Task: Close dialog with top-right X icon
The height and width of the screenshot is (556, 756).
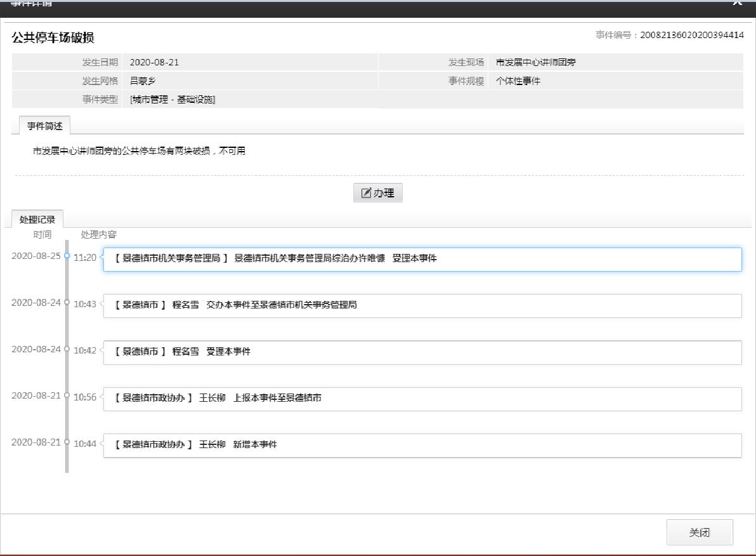Action: (x=737, y=3)
